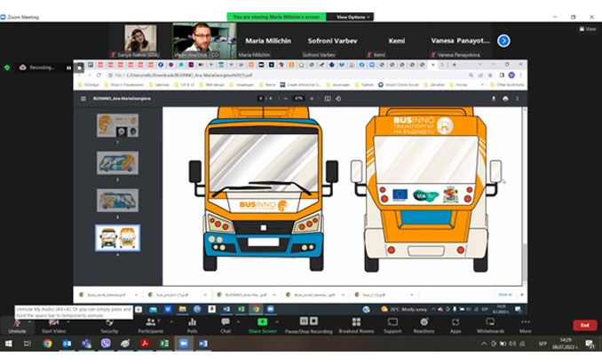This screenshot has height=364, width=602.
Task: Select Maria Milichin participant tile
Action: click(268, 41)
